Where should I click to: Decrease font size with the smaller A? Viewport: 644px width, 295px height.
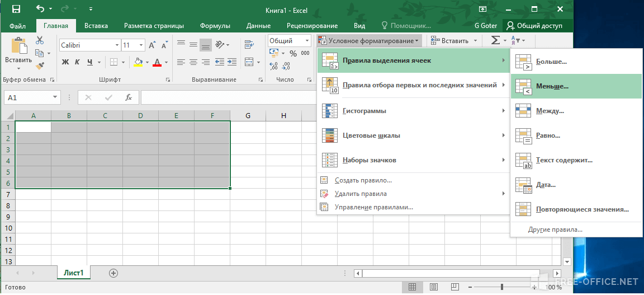165,45
